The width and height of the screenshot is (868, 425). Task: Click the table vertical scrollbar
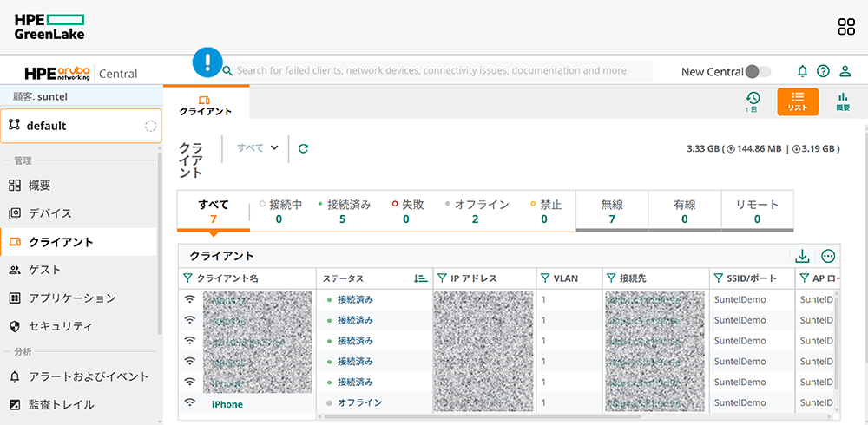click(837, 343)
